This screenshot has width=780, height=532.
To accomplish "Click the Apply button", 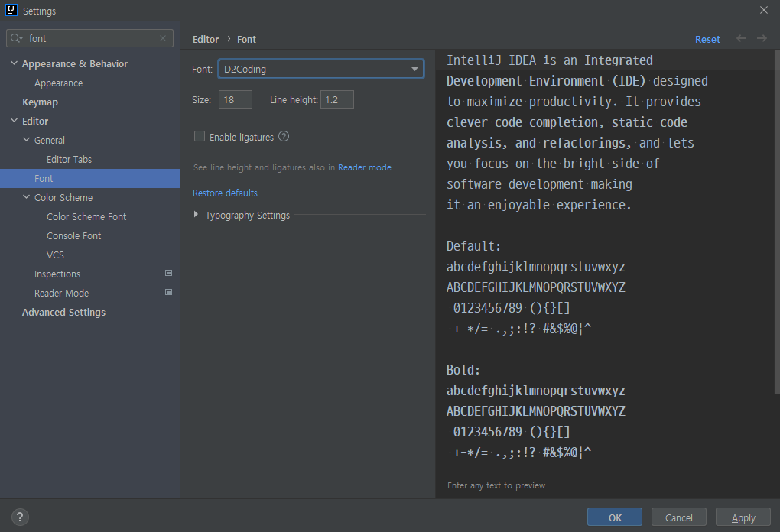I will point(743,517).
